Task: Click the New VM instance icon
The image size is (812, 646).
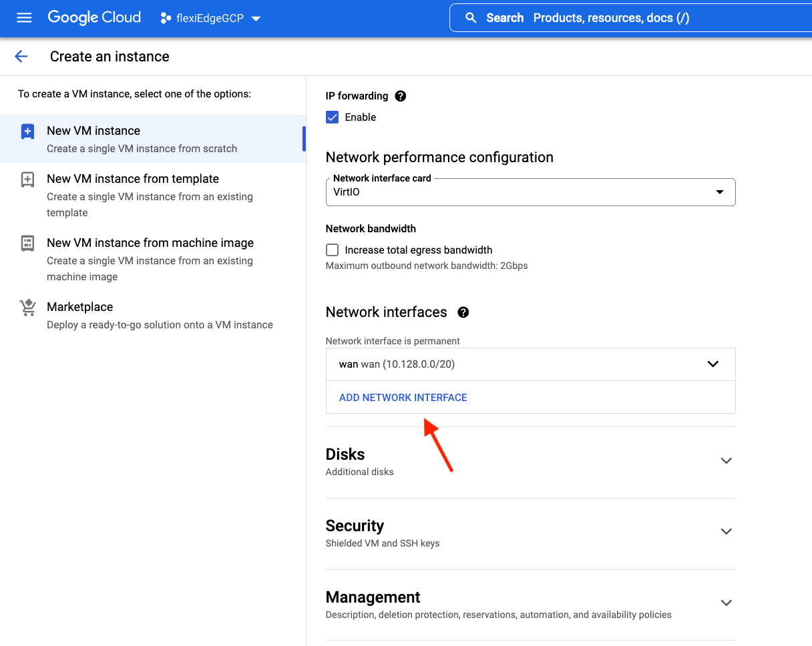Action: tap(27, 131)
